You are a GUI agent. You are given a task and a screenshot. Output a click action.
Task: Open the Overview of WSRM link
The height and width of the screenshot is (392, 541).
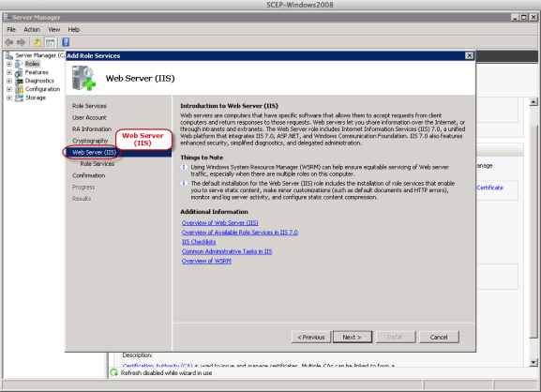206,262
